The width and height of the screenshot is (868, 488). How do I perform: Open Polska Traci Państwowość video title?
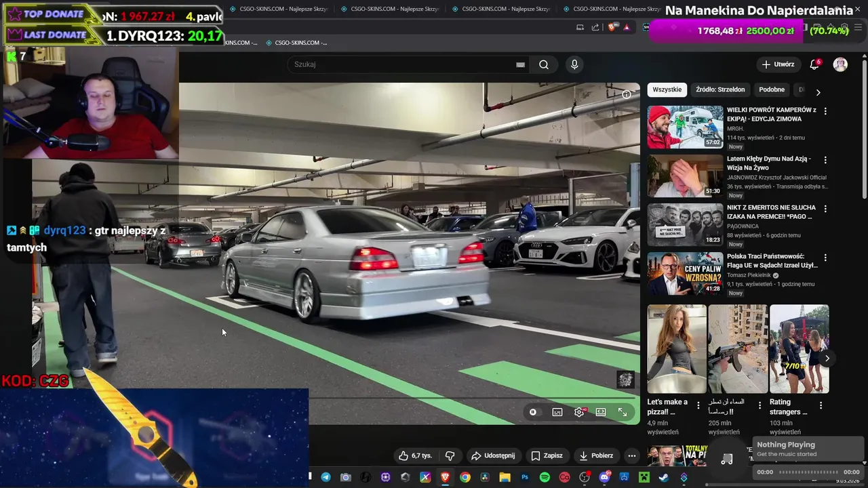(x=772, y=261)
